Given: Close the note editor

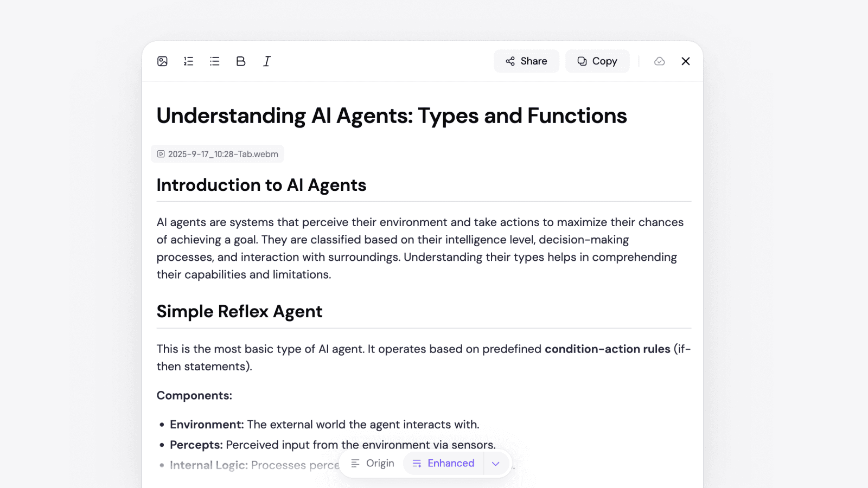Looking at the screenshot, I should pos(686,61).
